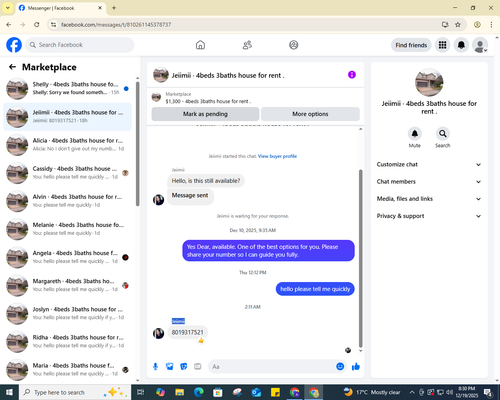Click the back arrow beside Marketplace

click(12, 67)
